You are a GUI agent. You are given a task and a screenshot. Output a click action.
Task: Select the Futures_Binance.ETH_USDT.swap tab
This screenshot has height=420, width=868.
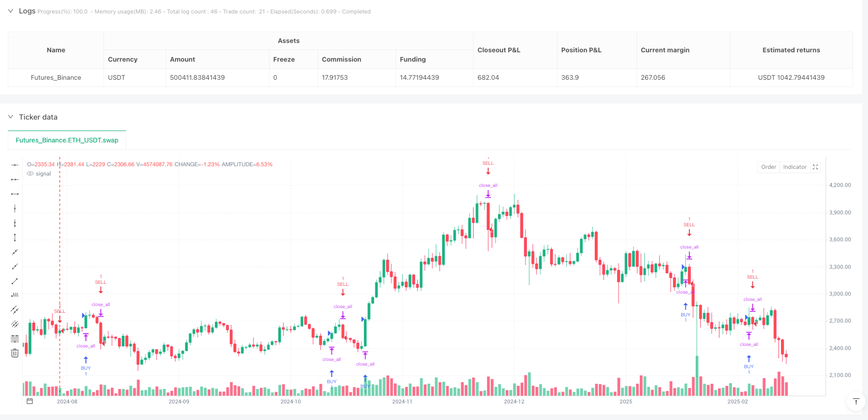tap(67, 140)
